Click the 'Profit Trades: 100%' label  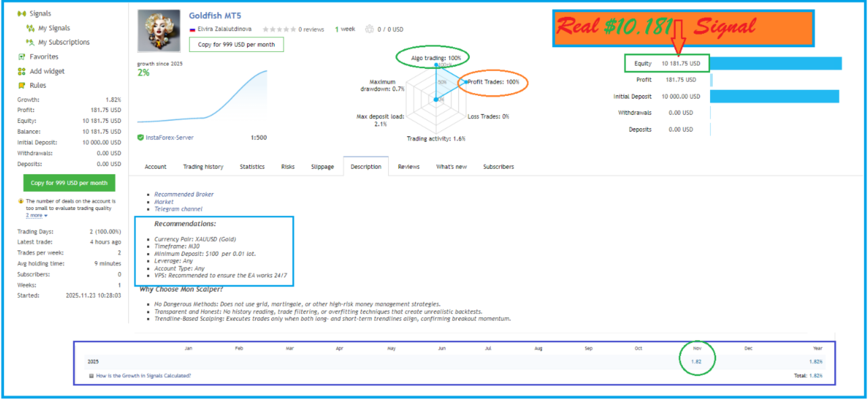[493, 82]
